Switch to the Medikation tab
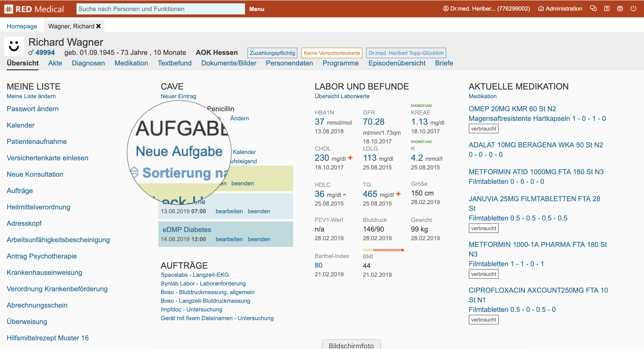 point(131,63)
